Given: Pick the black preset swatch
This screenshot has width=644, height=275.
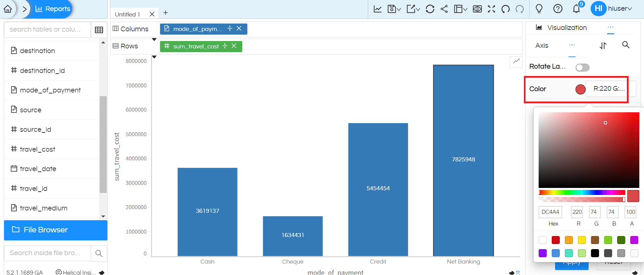Looking at the screenshot, I should pos(595,253).
